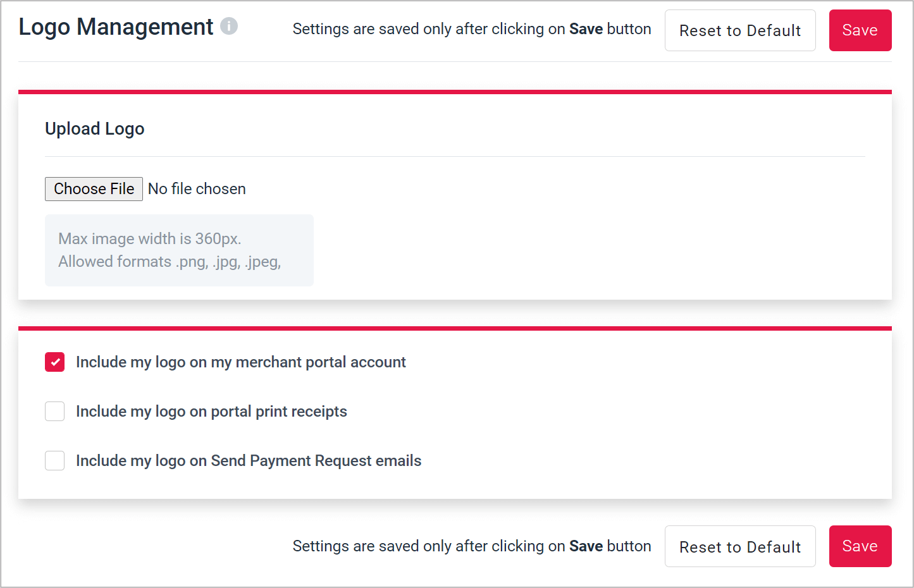914x588 pixels.
Task: Click the Logo Management page heading
Action: click(116, 27)
